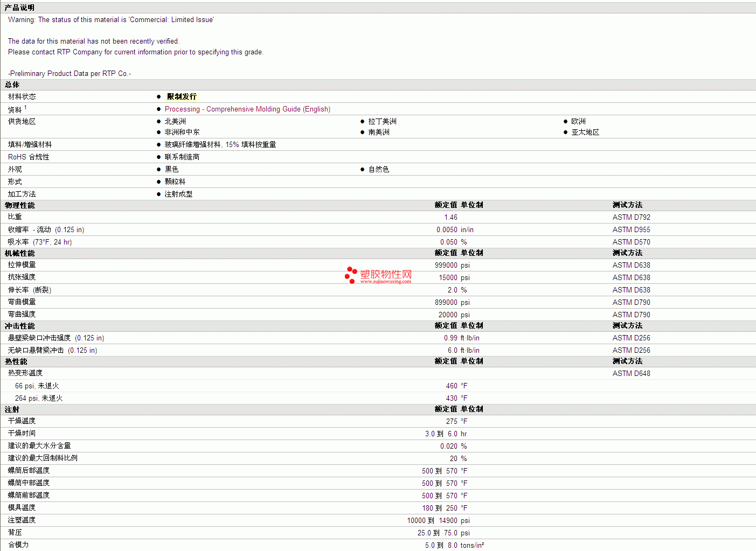Select the 亚太地区 supply region entry
The width and height of the screenshot is (756, 551).
[x=585, y=132]
